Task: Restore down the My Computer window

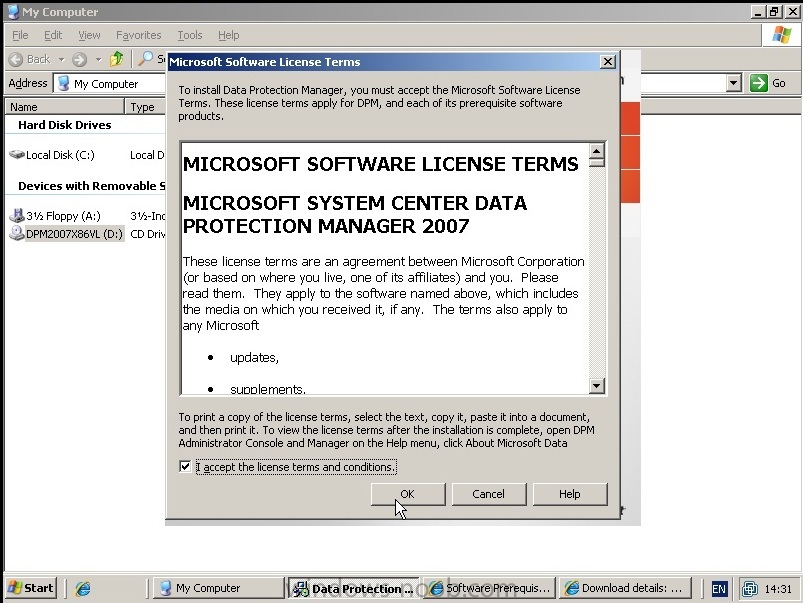Action: 774,11
